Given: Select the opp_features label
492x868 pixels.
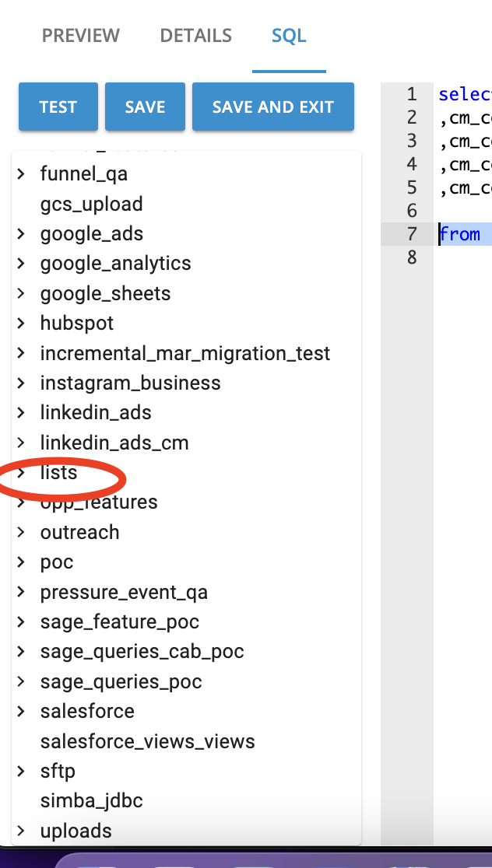Looking at the screenshot, I should (99, 502).
